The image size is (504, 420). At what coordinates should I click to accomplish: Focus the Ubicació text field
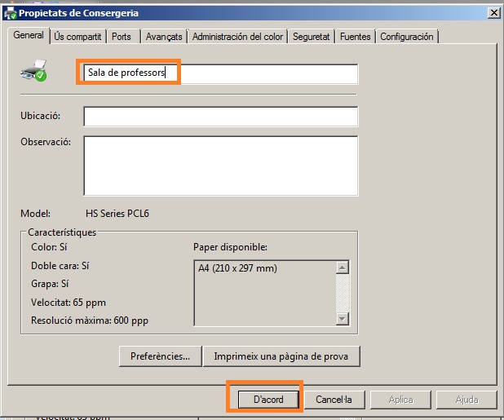tap(220, 117)
